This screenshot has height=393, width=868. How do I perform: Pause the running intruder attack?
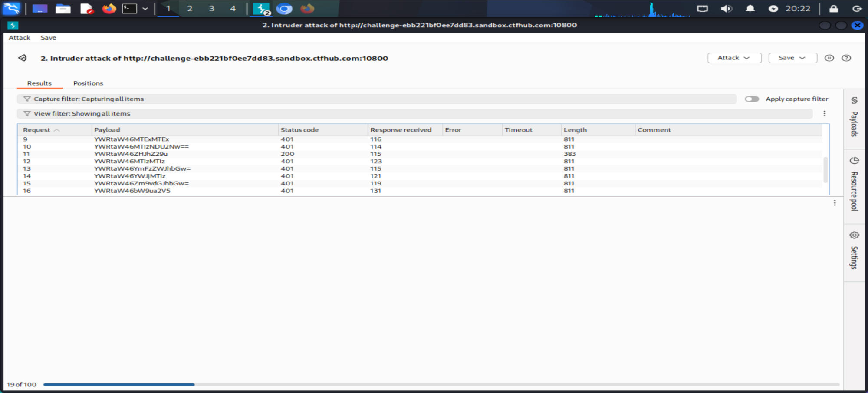(x=829, y=58)
